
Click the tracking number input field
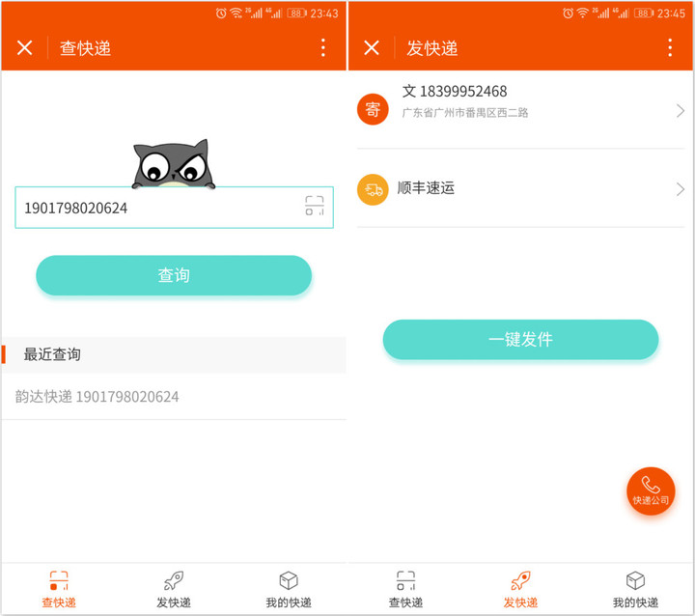pos(174,208)
